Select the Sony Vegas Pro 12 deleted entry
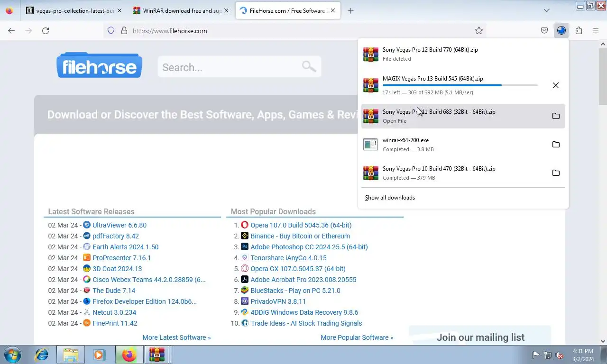 click(463, 54)
